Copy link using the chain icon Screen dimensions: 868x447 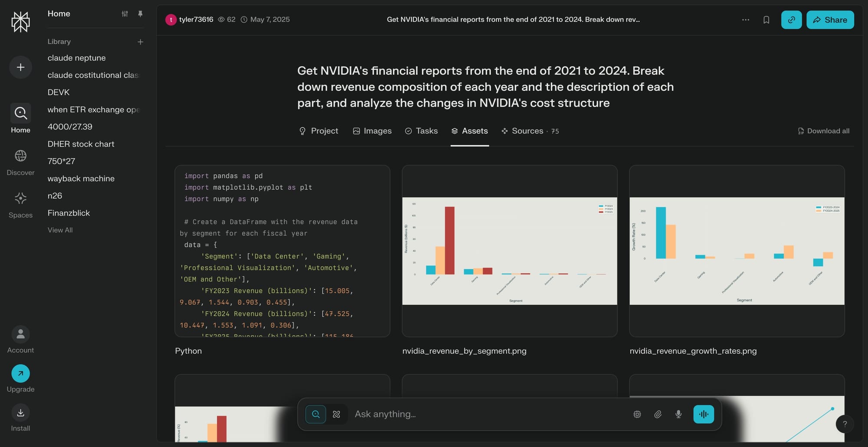tap(791, 20)
